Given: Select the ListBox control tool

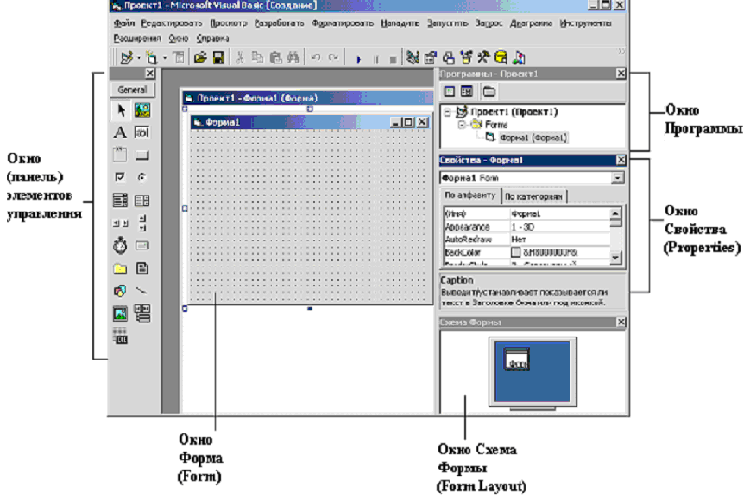Looking at the screenshot, I should [x=142, y=200].
